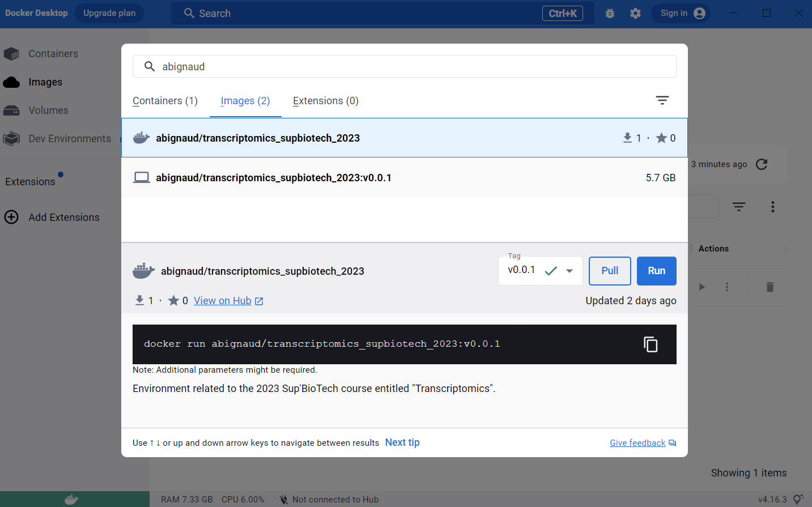The width and height of the screenshot is (812, 507).
Task: Expand the Tag v0.0.1 dropdown
Action: pyautogui.click(x=569, y=271)
